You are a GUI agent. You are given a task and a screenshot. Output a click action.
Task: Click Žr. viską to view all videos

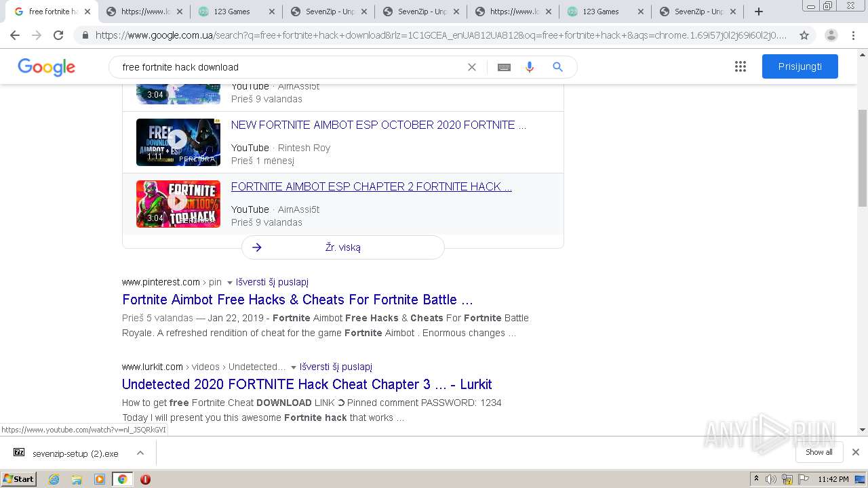(343, 247)
